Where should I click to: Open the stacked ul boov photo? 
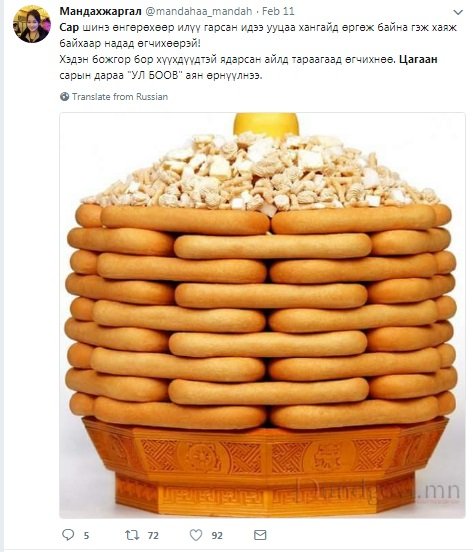pyautogui.click(x=262, y=315)
